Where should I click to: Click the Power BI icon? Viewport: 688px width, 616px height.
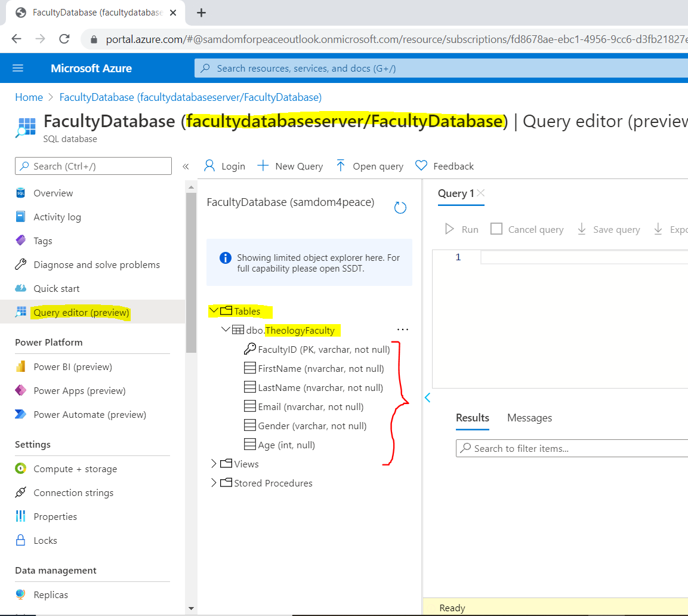(21, 366)
